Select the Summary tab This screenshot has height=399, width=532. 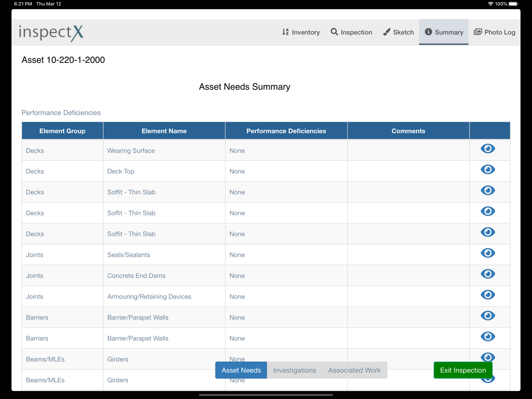pyautogui.click(x=443, y=32)
